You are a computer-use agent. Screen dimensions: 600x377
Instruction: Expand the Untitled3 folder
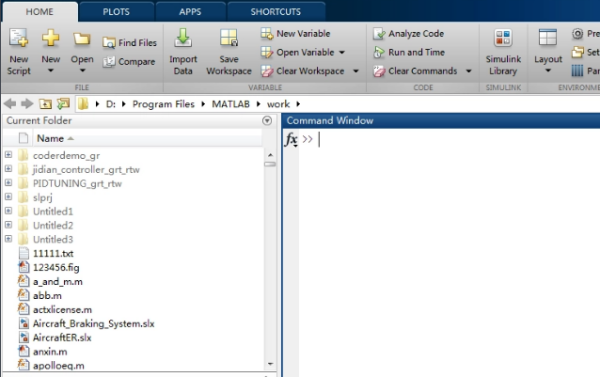click(x=8, y=238)
